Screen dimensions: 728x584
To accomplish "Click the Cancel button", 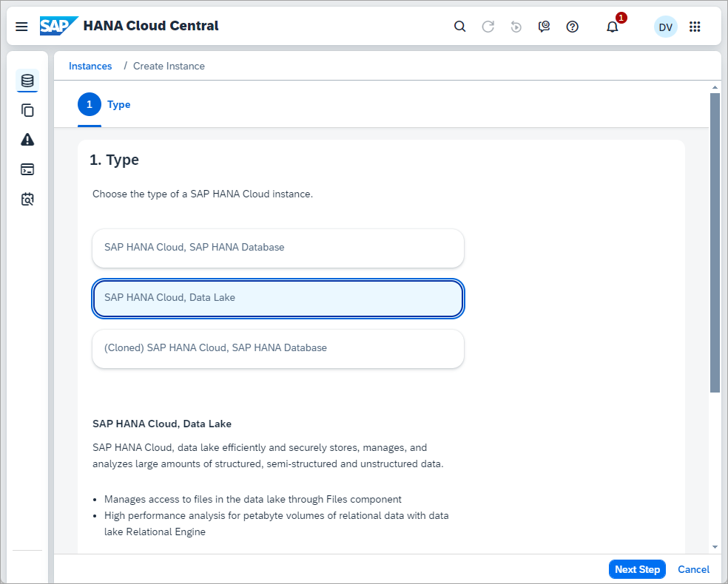I will click(x=693, y=569).
